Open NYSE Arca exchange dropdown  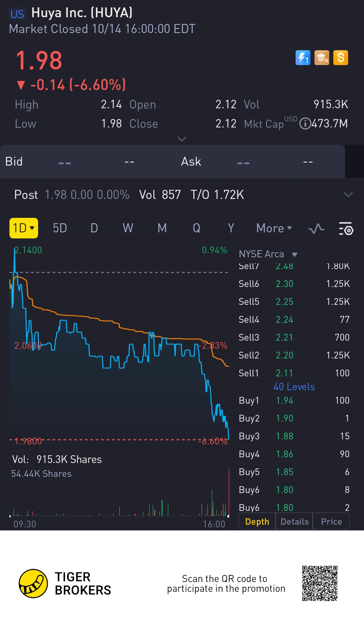tap(268, 254)
